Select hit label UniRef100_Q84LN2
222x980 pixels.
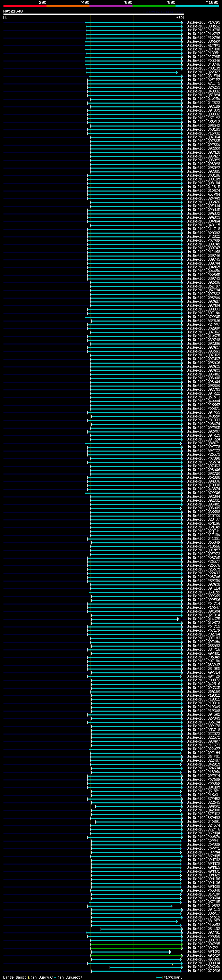click(x=203, y=929)
